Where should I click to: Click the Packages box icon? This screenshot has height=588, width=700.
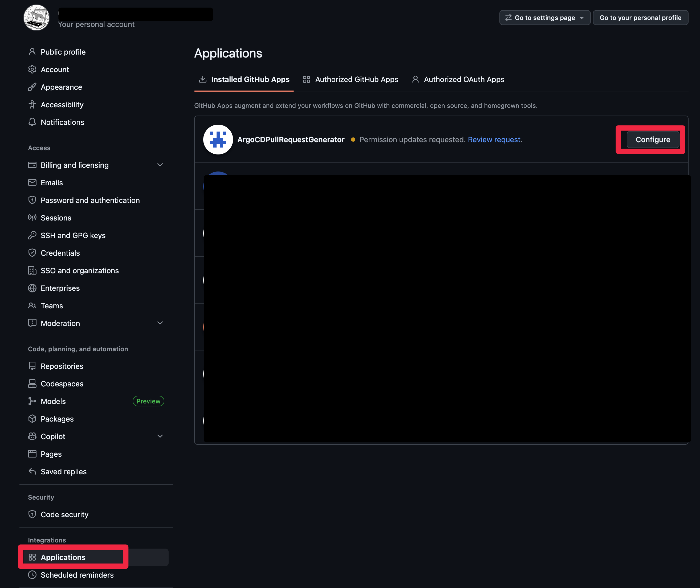tap(32, 419)
